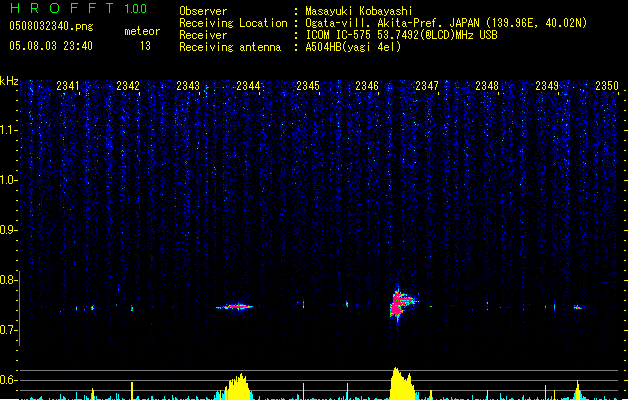The height and width of the screenshot is (400, 629).
Task: Click the Receiving Location label
Action: [233, 23]
